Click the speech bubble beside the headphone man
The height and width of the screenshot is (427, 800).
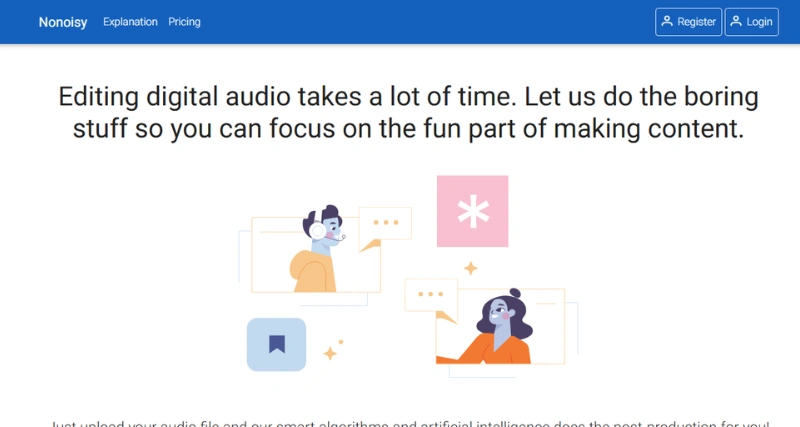(x=384, y=225)
